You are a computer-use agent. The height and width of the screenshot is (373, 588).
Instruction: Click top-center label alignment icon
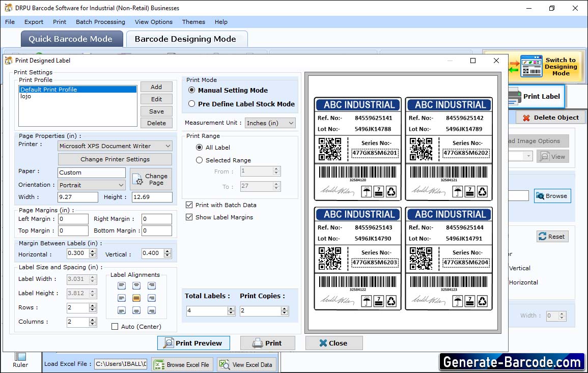[x=136, y=285]
